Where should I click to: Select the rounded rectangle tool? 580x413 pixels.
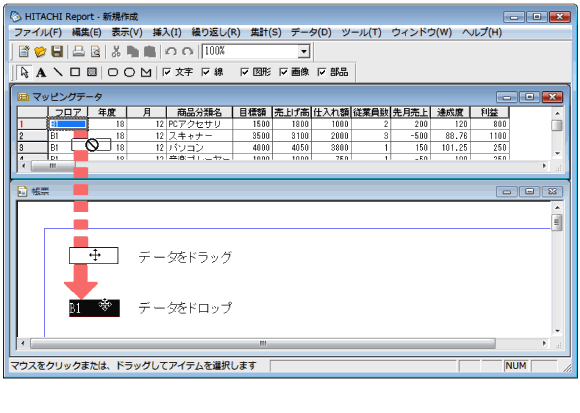click(113, 72)
